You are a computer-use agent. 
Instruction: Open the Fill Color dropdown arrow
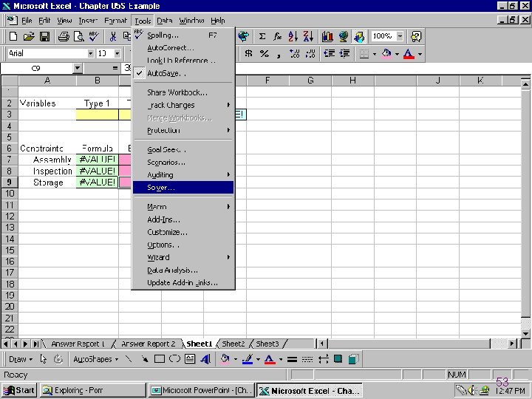pyautogui.click(x=397, y=54)
